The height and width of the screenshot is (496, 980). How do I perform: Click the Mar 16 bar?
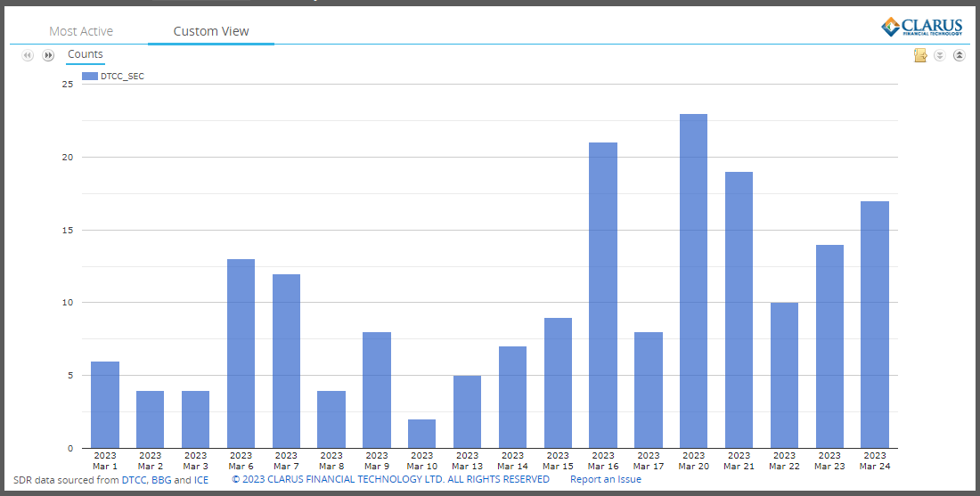pos(603,296)
